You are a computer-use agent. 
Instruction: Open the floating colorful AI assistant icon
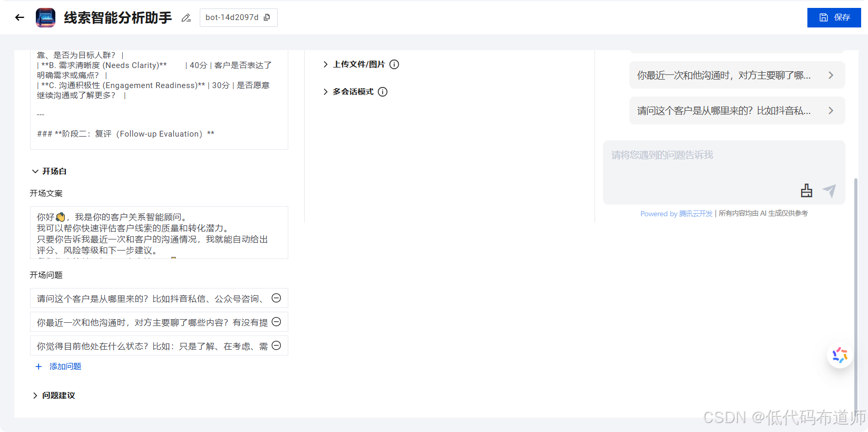[x=840, y=355]
